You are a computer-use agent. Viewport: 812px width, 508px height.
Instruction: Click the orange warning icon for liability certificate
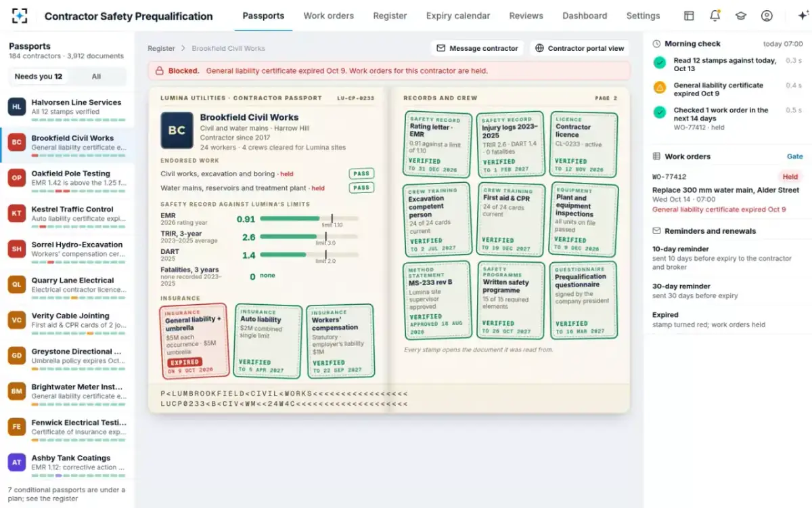(x=659, y=87)
